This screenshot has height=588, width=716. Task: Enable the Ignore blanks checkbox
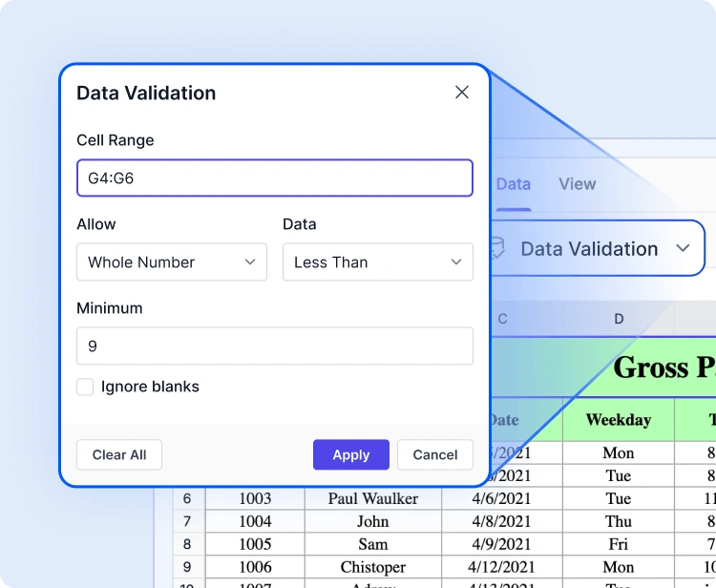tap(85, 387)
